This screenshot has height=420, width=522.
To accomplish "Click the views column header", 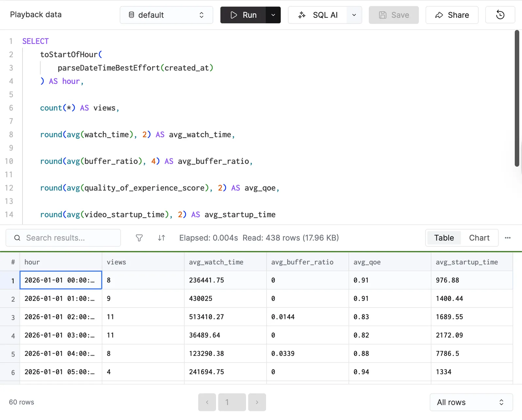I will (x=143, y=262).
